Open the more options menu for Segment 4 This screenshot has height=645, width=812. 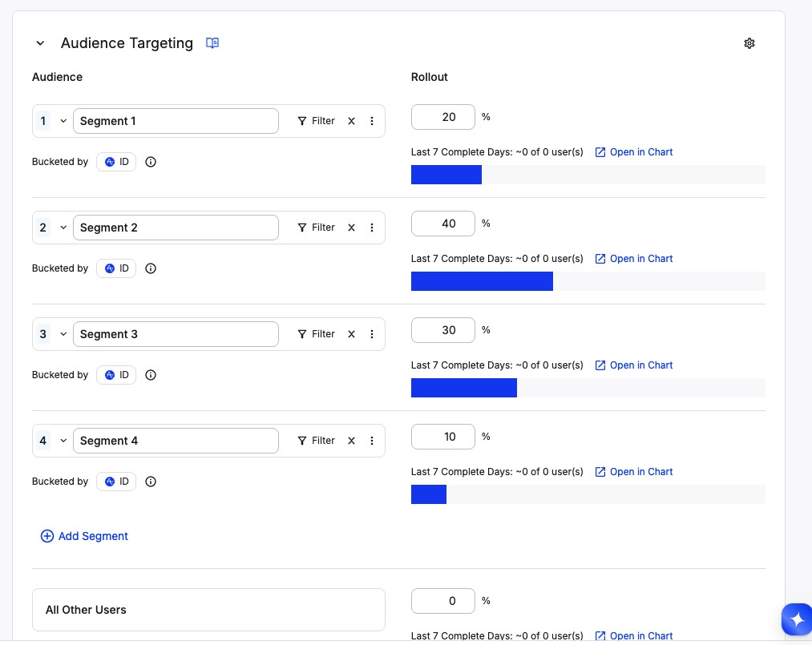point(372,441)
